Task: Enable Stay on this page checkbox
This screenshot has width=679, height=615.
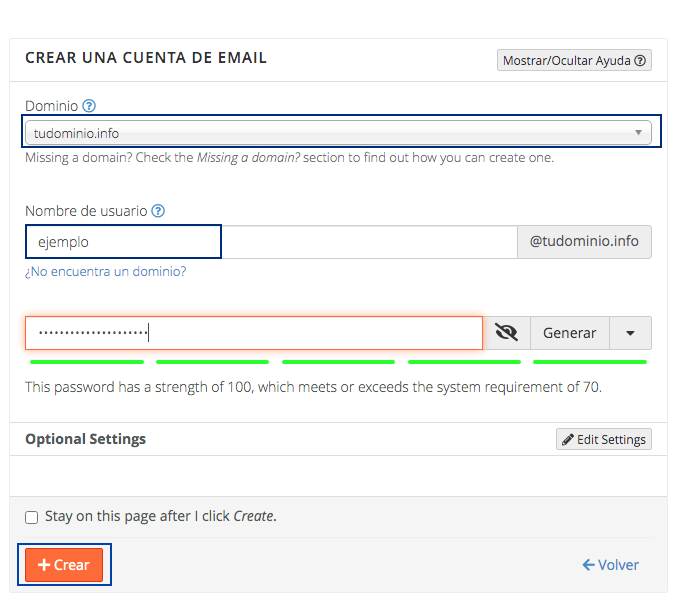Action: (32, 517)
